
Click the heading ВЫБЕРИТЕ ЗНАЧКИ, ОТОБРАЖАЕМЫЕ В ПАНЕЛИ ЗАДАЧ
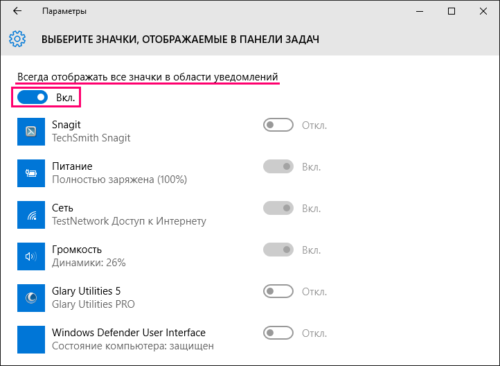[180, 39]
